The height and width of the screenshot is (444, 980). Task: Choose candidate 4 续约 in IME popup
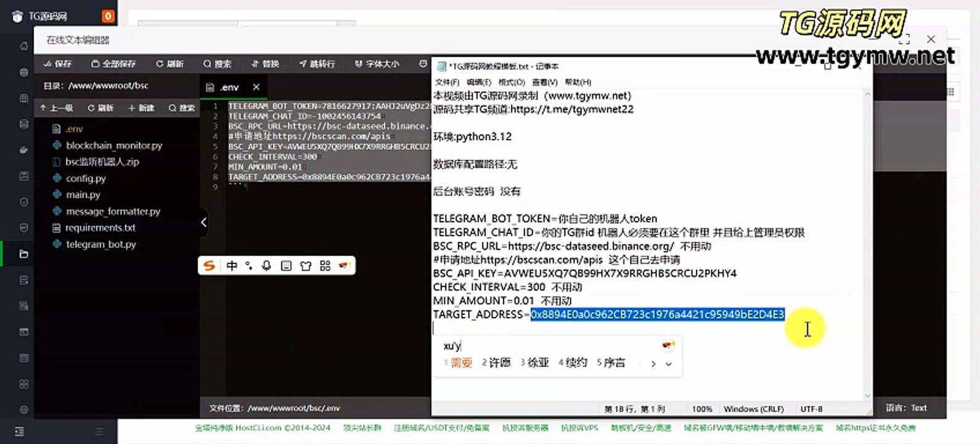pos(573,363)
